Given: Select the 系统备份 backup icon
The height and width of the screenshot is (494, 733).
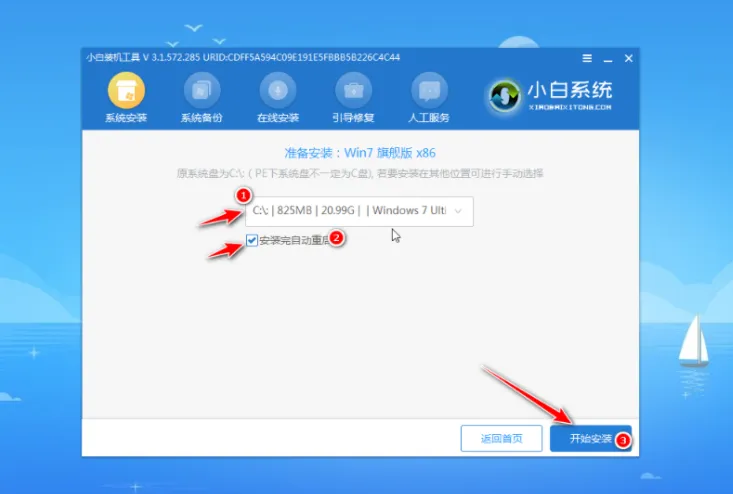Looking at the screenshot, I should [x=202, y=92].
